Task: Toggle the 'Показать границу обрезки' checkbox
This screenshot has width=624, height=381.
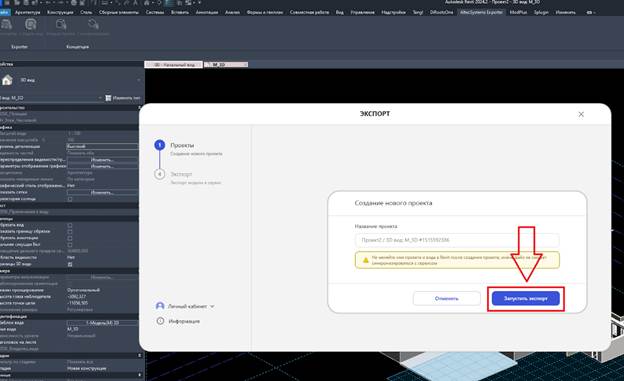Action: click(x=70, y=231)
